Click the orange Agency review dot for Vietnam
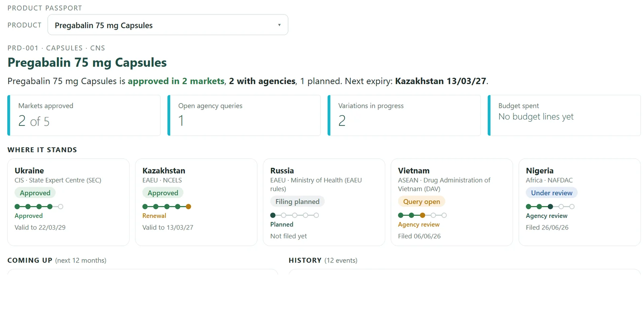 coord(422,215)
